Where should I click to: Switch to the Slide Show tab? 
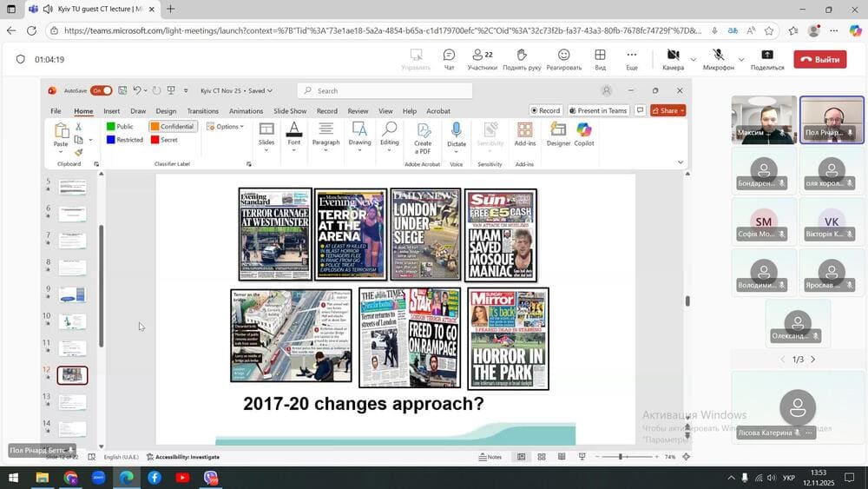(290, 111)
